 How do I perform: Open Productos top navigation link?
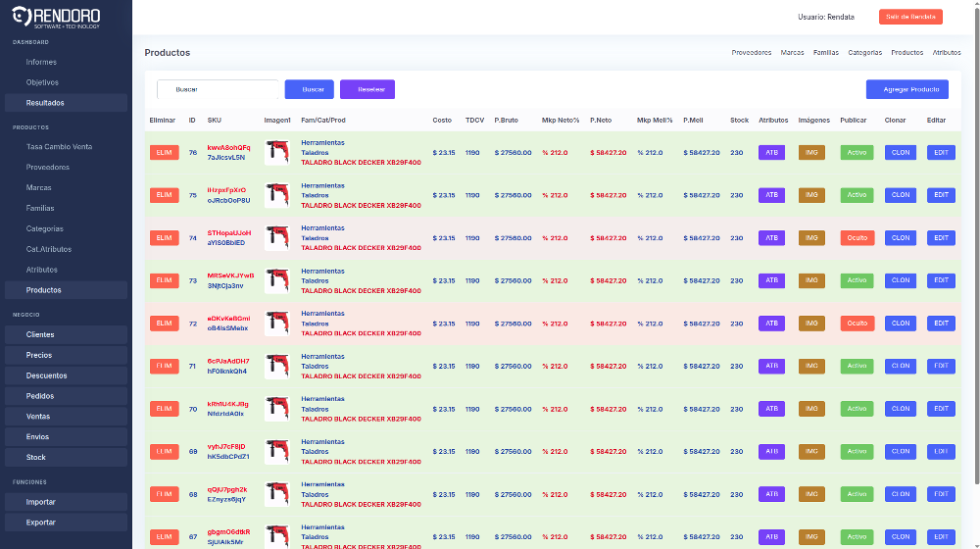click(906, 53)
